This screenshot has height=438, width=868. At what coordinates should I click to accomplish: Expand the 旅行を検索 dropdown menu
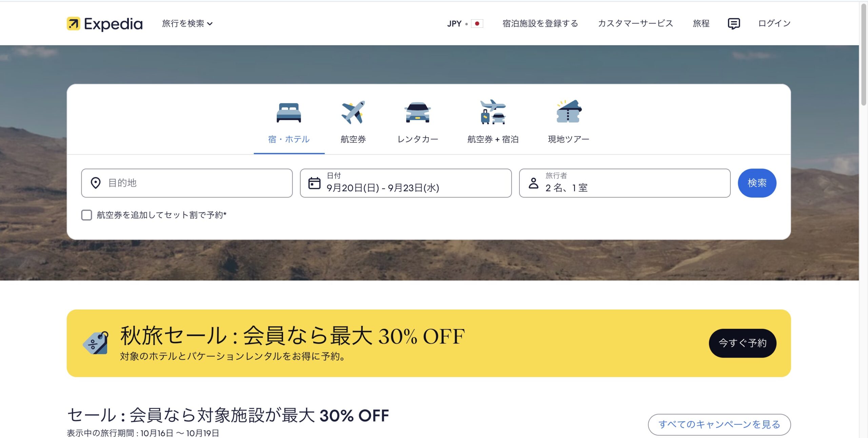pos(187,23)
